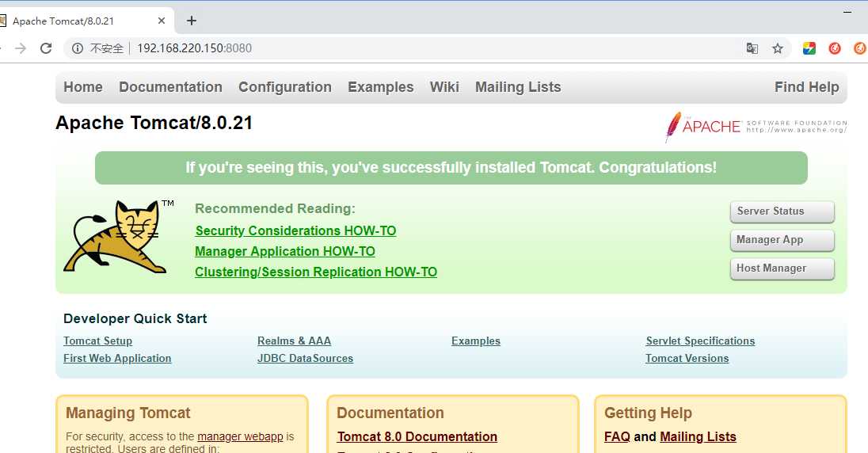
Task: Open a new browser tab
Action: [192, 21]
